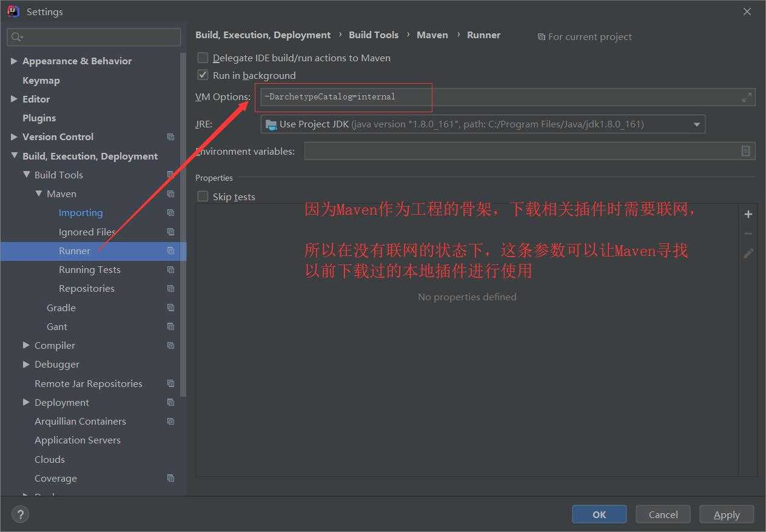Open help with the question mark button
766x532 pixels.
pos(20,514)
